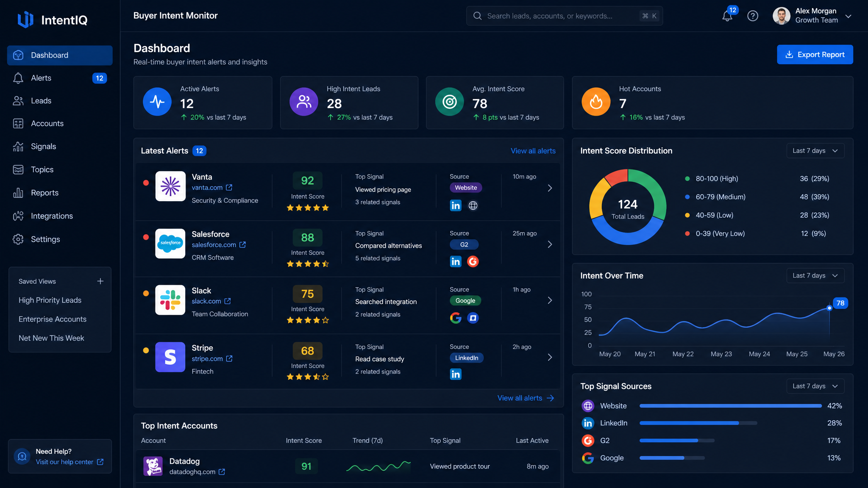
Task: Add a new saved view with plus icon
Action: tap(100, 281)
